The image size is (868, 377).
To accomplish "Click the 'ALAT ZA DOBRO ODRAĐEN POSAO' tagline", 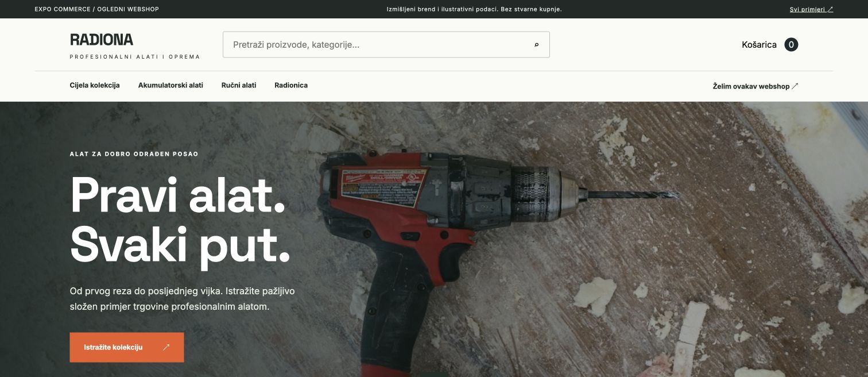I will tap(134, 154).
